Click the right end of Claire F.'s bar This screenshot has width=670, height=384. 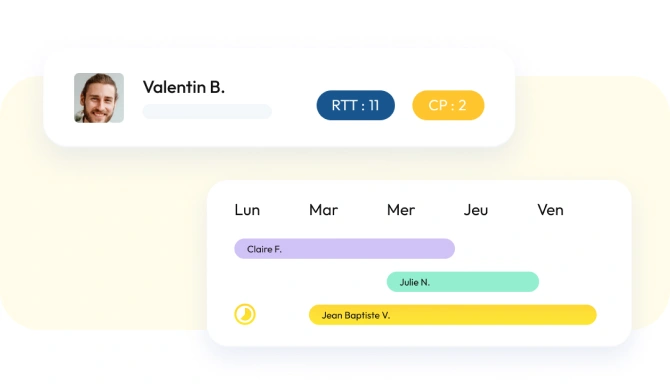(x=448, y=249)
